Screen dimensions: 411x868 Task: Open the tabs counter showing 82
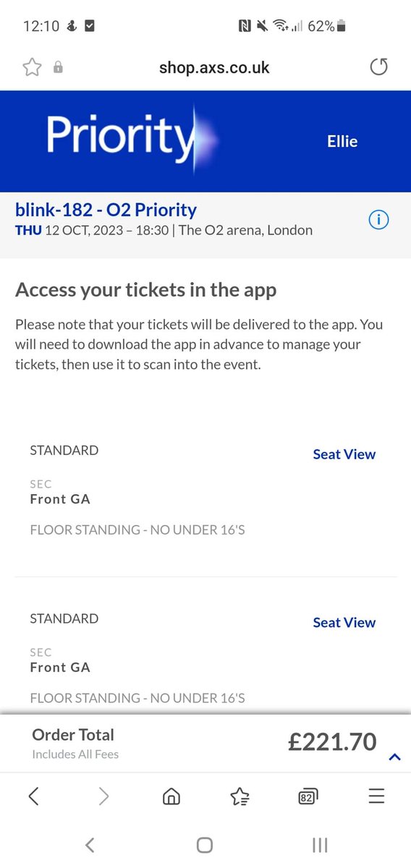pos(308,796)
